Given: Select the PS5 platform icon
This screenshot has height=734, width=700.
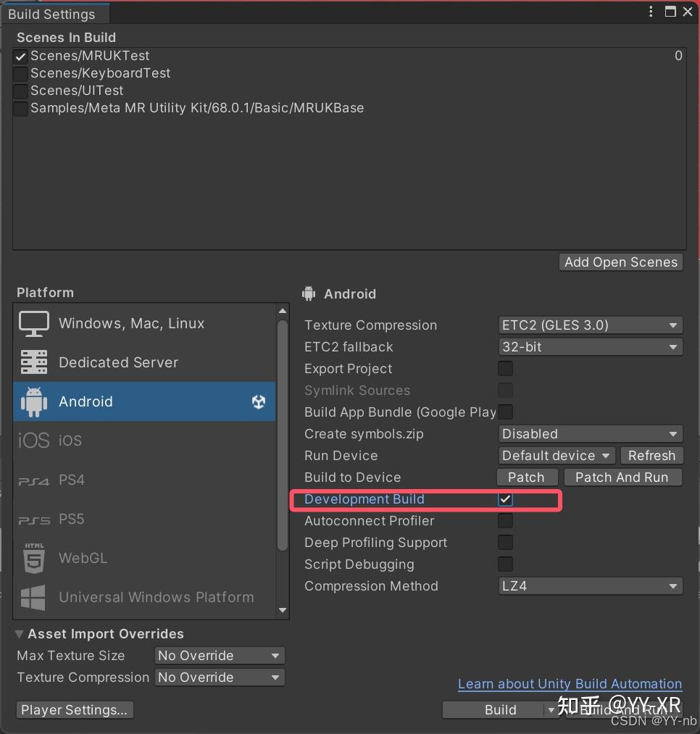Looking at the screenshot, I should pyautogui.click(x=33, y=519).
